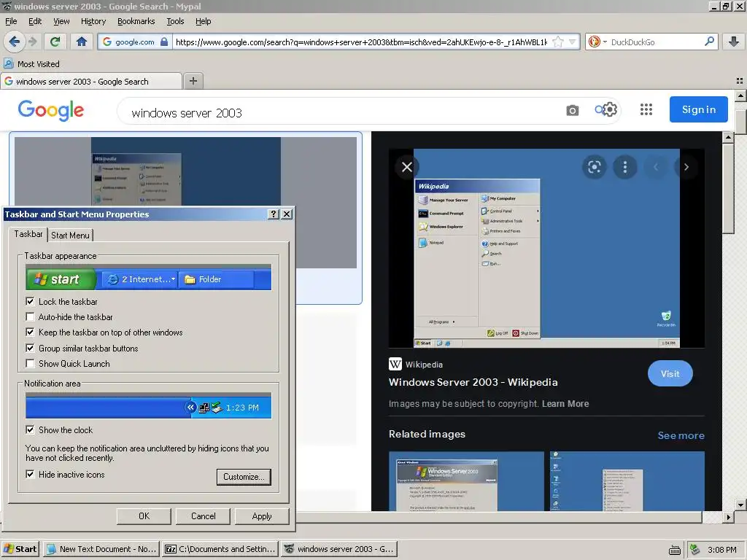Open the Google apps grid icon

[646, 110]
